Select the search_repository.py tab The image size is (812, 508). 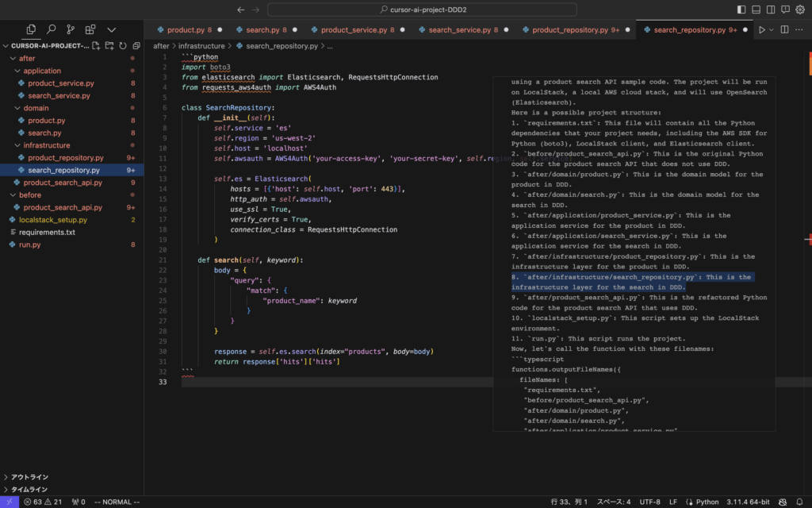[x=695, y=29]
